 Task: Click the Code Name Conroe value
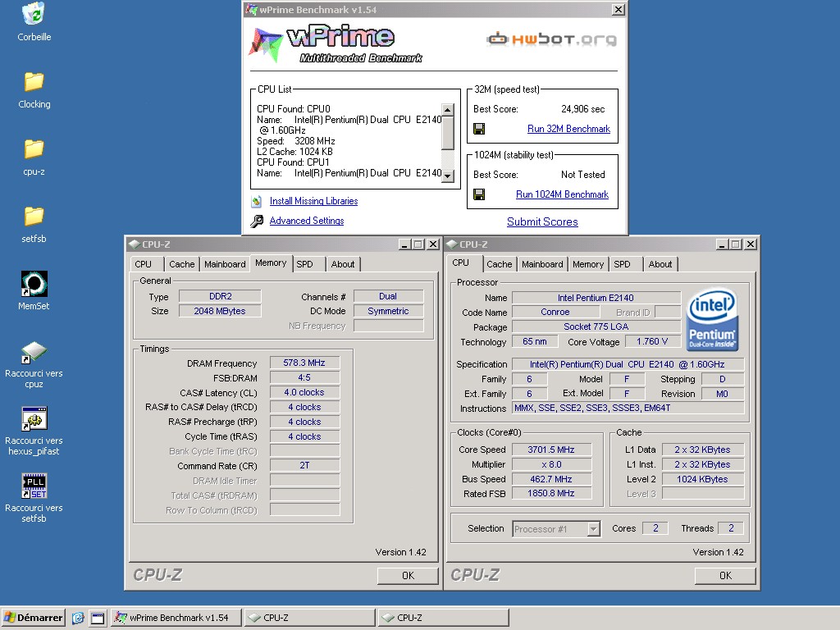555,312
